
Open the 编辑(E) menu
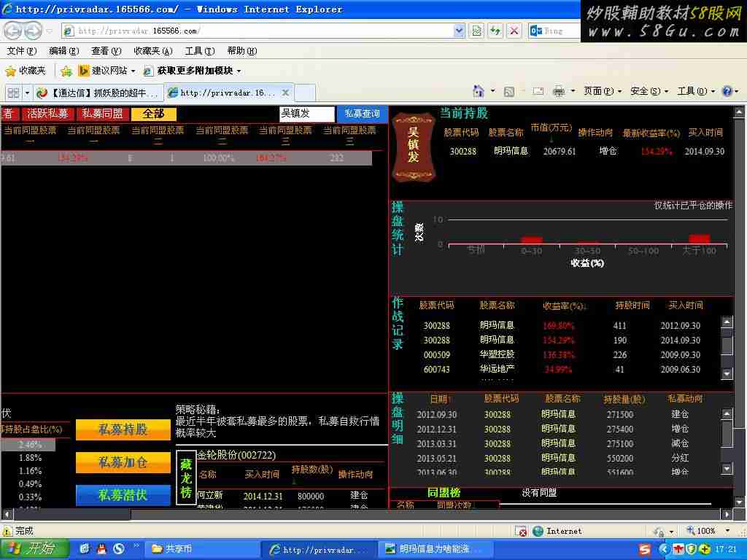tap(64, 51)
